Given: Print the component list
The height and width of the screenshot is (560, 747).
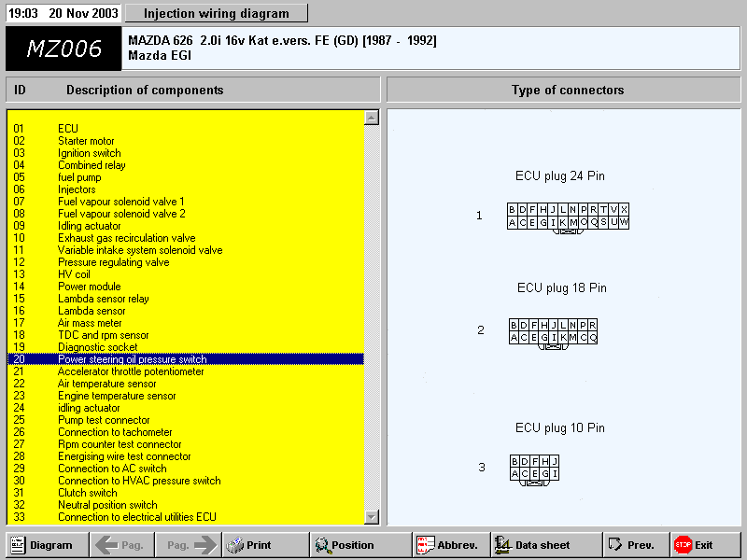Looking at the screenshot, I should (266, 545).
